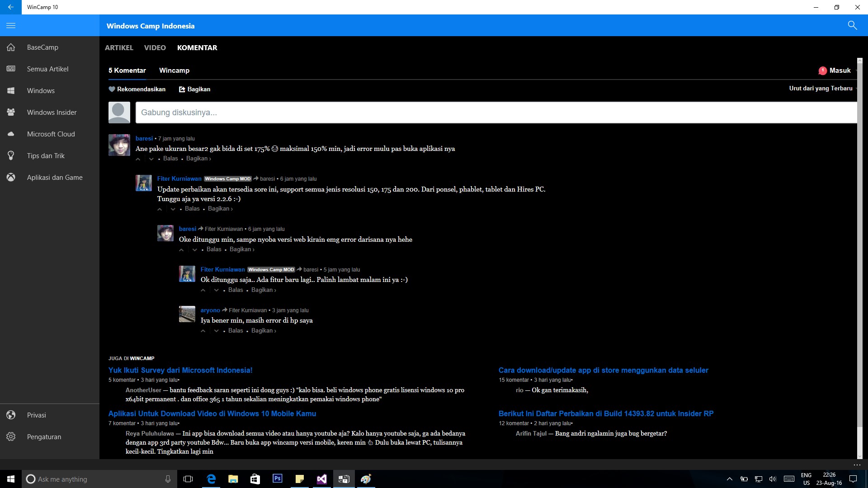Image resolution: width=868 pixels, height=488 pixels.
Task: Reply to baresi's first comment via Balas
Action: (x=170, y=159)
